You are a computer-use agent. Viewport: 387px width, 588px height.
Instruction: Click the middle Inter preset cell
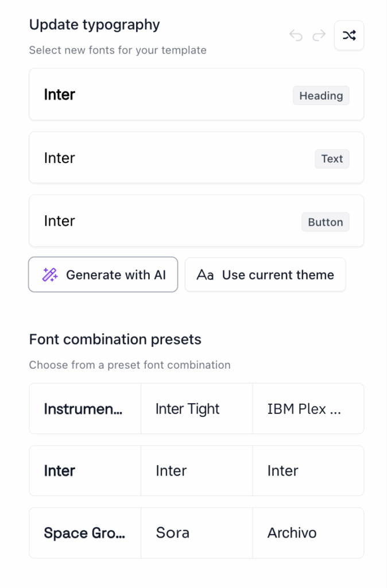(x=196, y=471)
